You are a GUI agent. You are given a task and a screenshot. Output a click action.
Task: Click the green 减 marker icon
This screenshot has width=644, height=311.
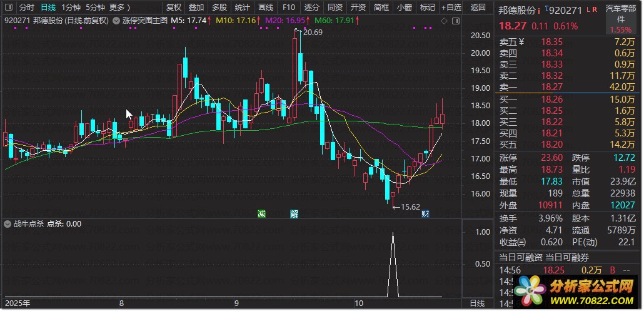click(262, 214)
